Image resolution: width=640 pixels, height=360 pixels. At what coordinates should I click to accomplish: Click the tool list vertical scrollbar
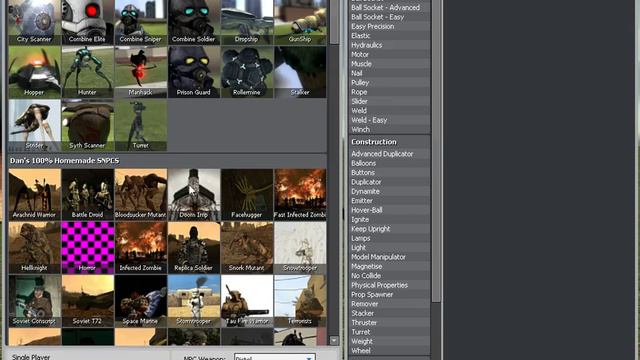pyautogui.click(x=436, y=151)
